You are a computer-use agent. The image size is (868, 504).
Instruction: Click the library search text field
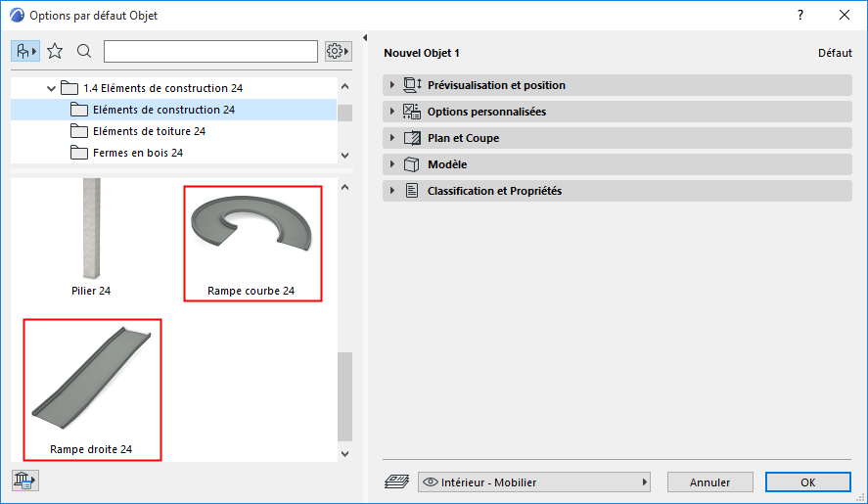click(211, 52)
